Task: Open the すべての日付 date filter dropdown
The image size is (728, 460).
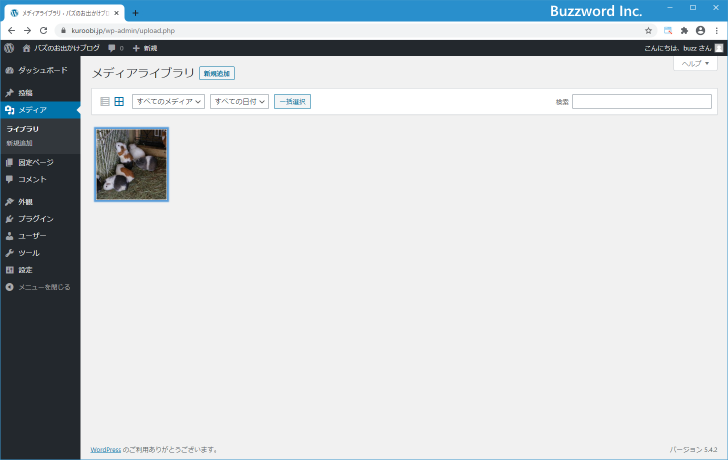Action: tap(239, 101)
